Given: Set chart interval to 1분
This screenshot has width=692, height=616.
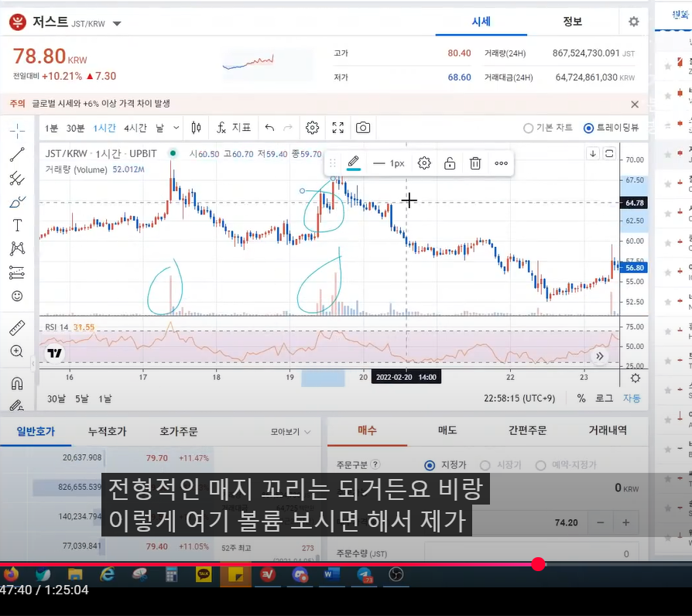Looking at the screenshot, I should pyautogui.click(x=51, y=128).
